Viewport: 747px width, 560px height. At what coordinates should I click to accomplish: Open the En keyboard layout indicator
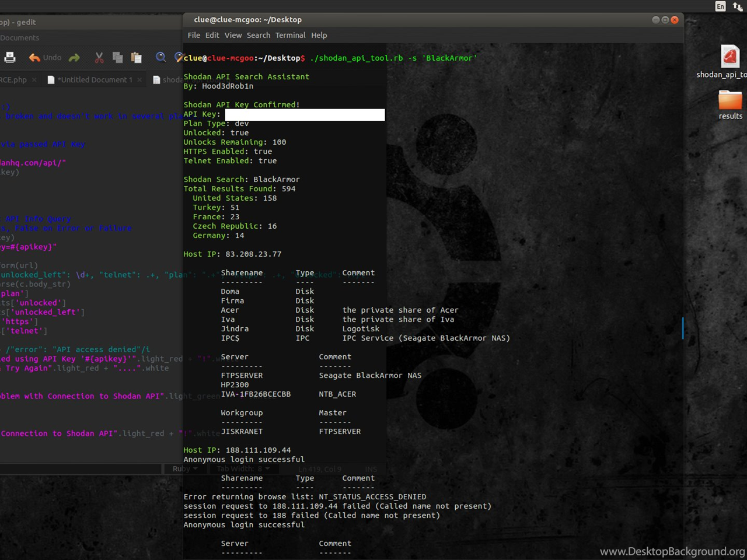pyautogui.click(x=720, y=6)
